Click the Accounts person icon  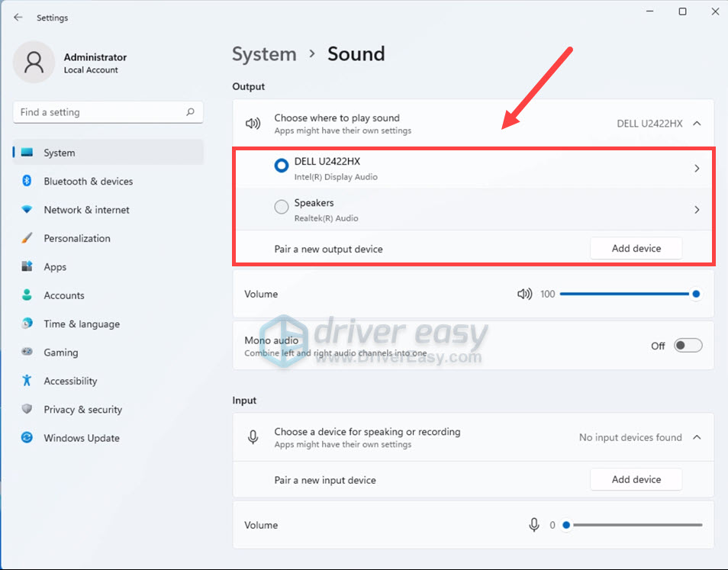click(27, 295)
